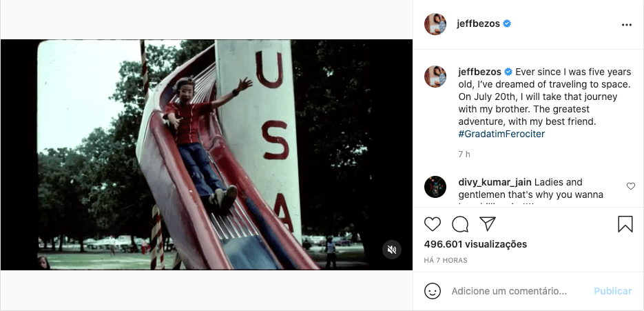
Task: Open divy_kumar_jain commenter profile
Action: tap(495, 182)
